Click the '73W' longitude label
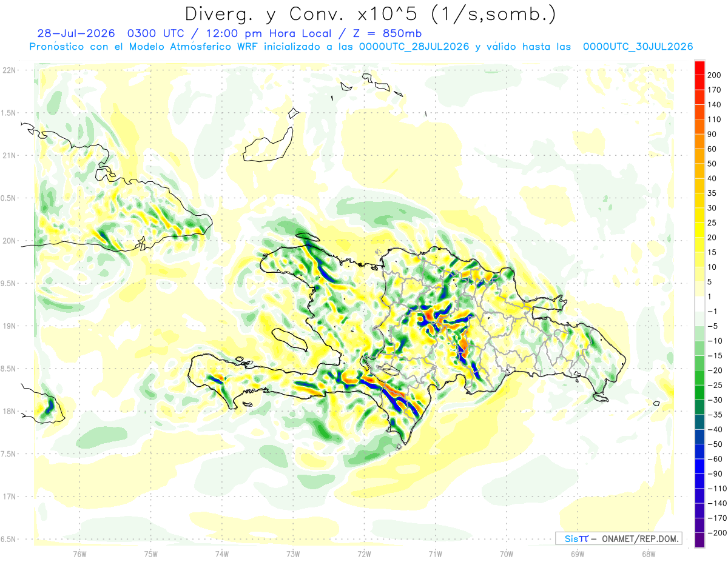Image resolution: width=728 pixels, height=562 pixels. pyautogui.click(x=293, y=554)
